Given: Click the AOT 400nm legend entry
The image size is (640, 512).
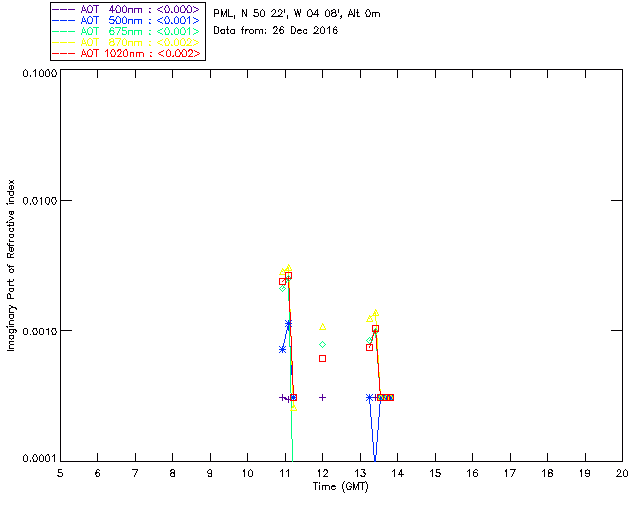Looking at the screenshot, I should coord(126,9).
